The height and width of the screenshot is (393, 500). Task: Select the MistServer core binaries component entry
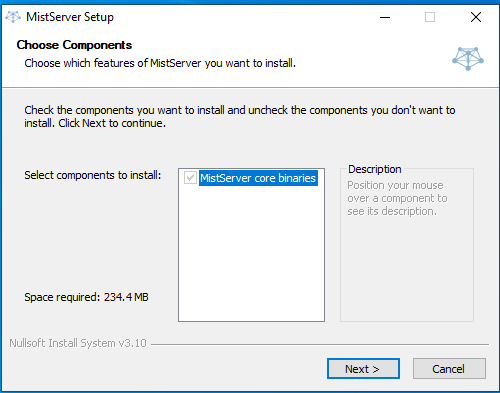coord(258,178)
